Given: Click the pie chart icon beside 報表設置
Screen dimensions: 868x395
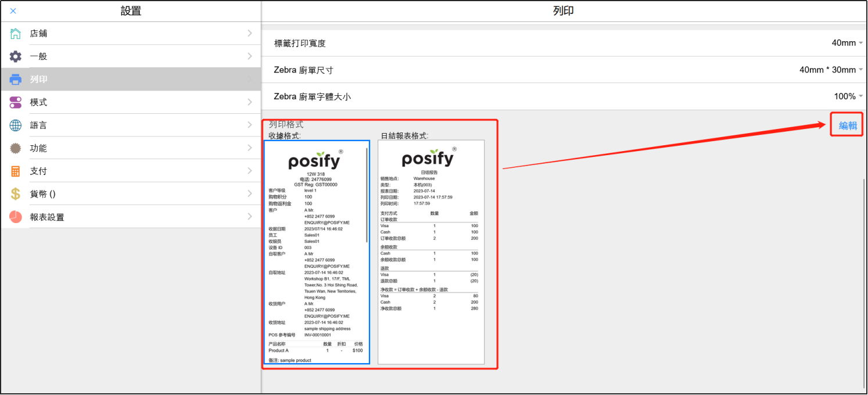Looking at the screenshot, I should 16,217.
